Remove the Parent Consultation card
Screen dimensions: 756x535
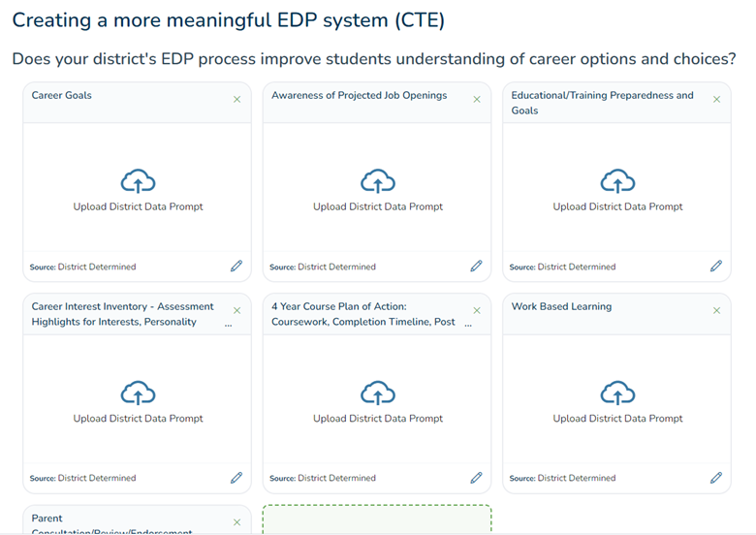click(236, 521)
